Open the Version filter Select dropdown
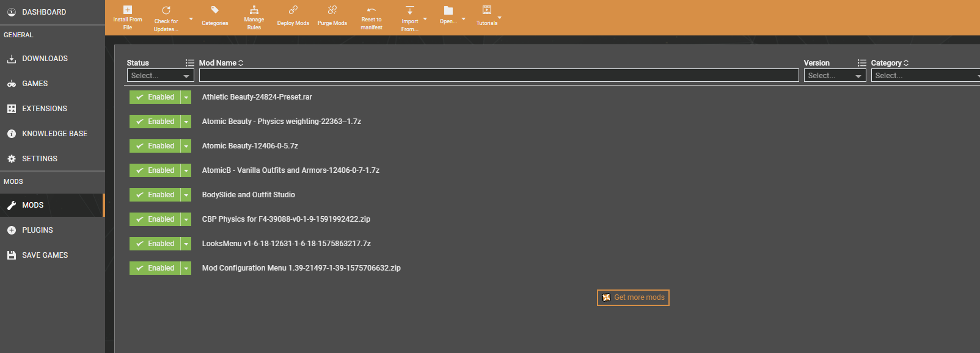 click(x=835, y=76)
